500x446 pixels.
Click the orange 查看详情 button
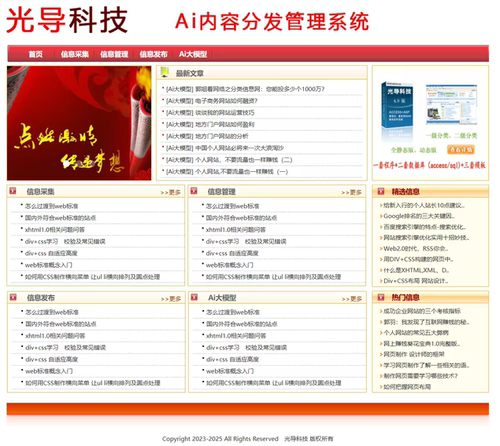coord(461,150)
